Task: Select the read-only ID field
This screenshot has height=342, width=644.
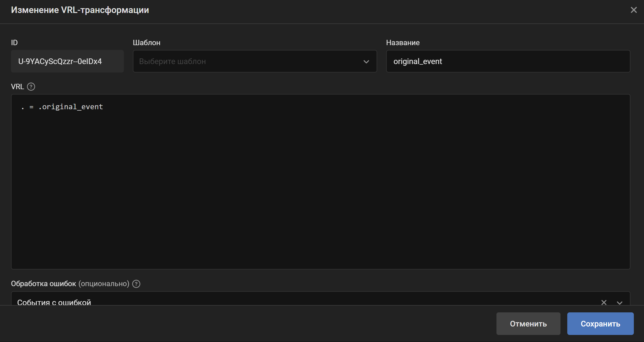Action: 67,61
